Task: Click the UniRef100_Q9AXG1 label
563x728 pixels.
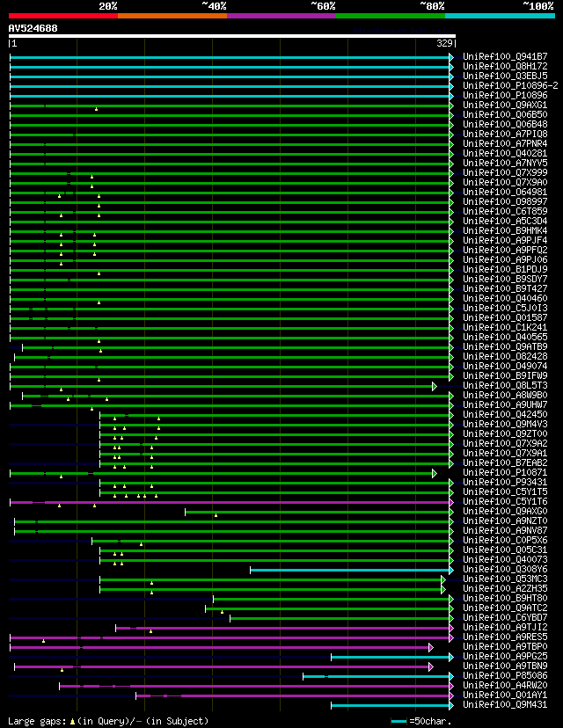Action: click(x=505, y=106)
